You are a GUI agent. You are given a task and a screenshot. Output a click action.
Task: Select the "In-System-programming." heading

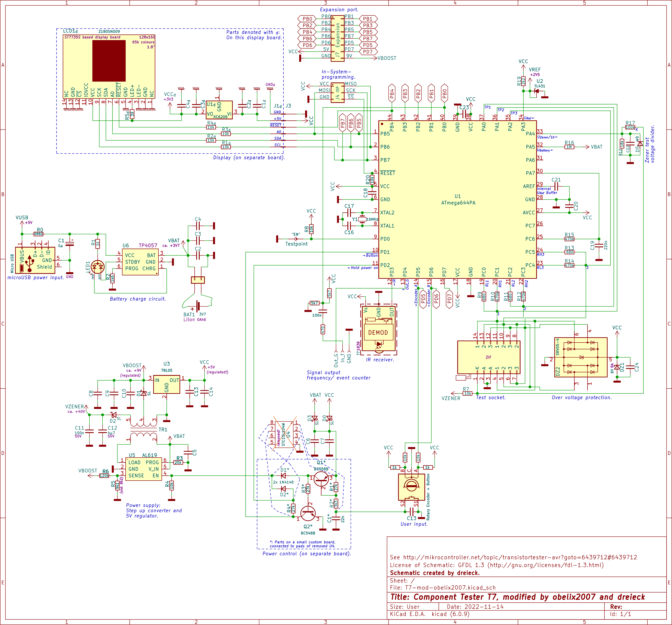pos(338,74)
